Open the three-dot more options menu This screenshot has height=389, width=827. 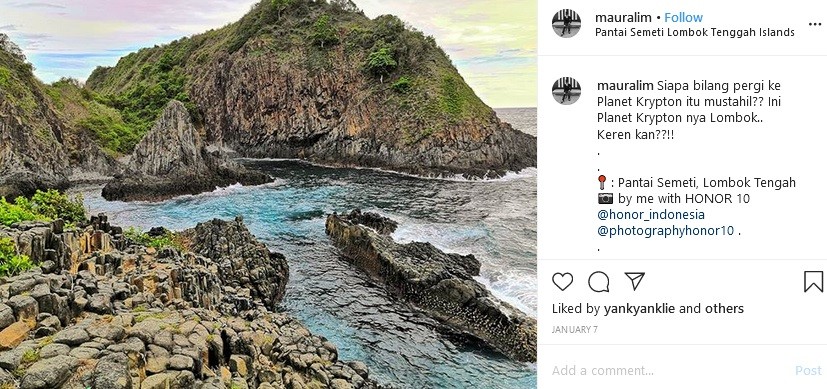pyautogui.click(x=814, y=24)
